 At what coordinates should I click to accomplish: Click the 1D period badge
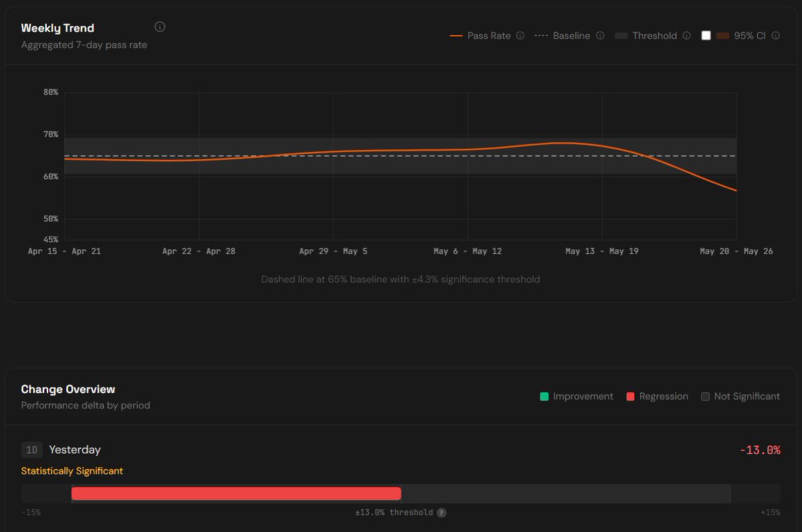click(31, 450)
